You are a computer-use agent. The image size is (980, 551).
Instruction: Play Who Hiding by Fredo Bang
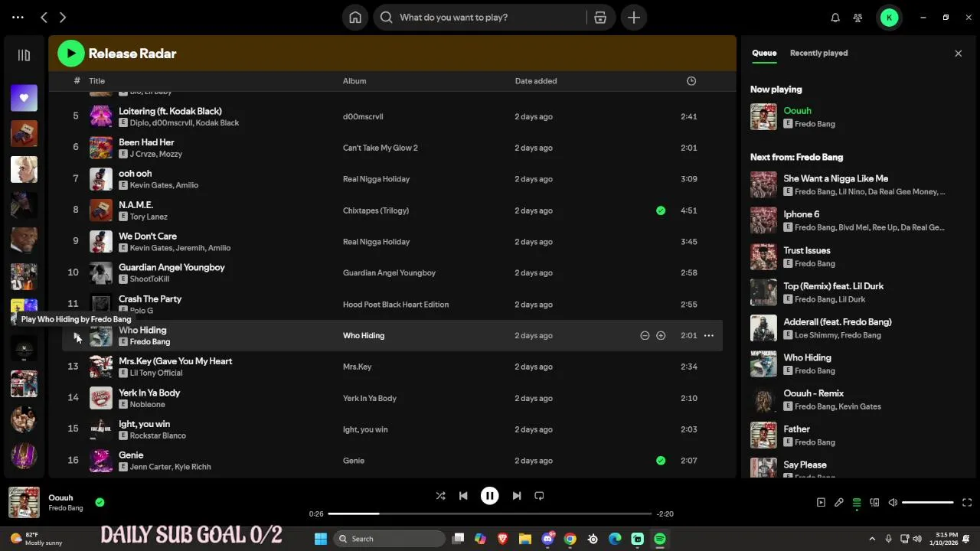(x=76, y=335)
